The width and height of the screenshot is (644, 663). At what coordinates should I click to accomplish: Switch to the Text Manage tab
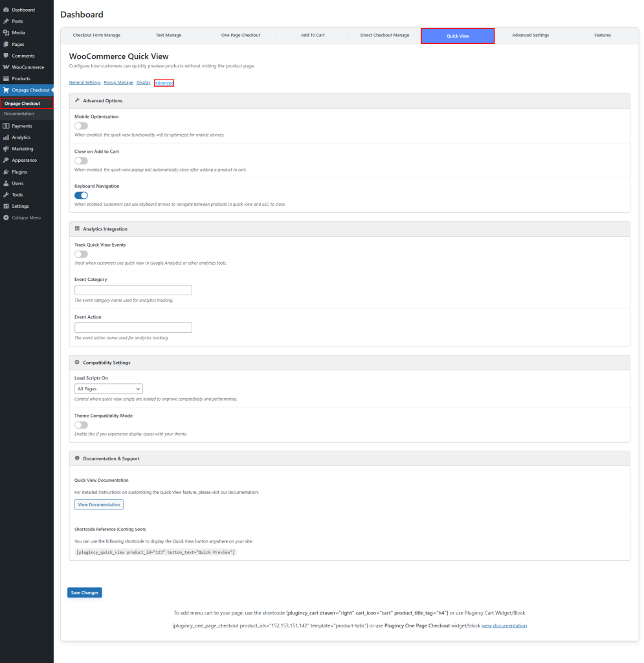[169, 36]
